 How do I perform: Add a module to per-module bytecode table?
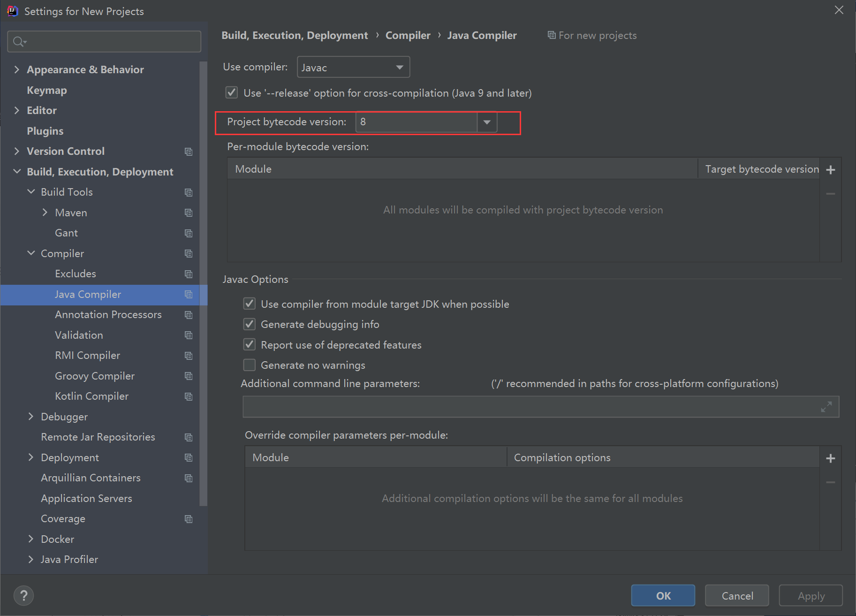tap(830, 170)
